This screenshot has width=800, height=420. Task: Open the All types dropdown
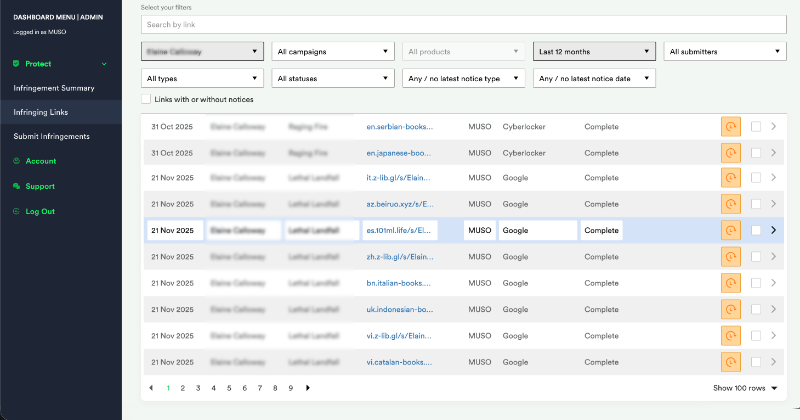[203, 78]
